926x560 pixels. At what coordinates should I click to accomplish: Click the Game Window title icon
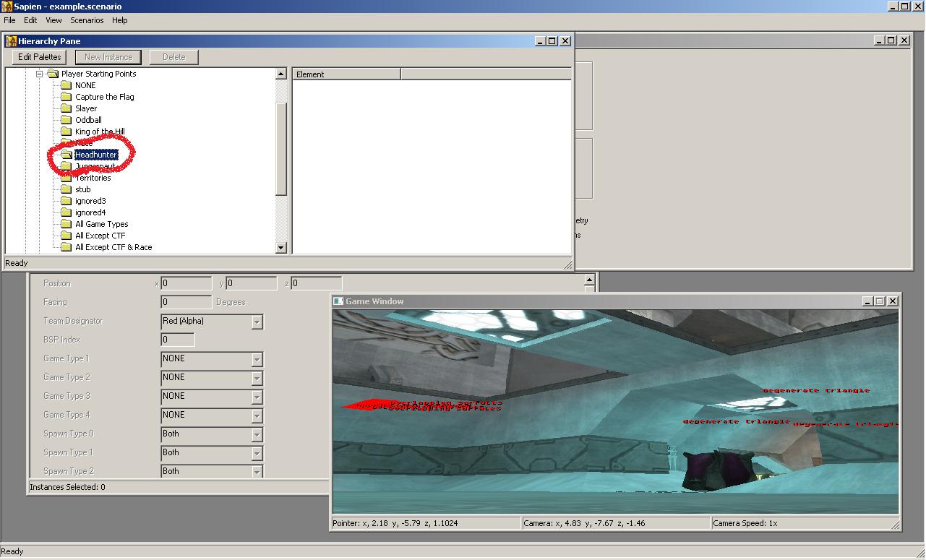(338, 301)
